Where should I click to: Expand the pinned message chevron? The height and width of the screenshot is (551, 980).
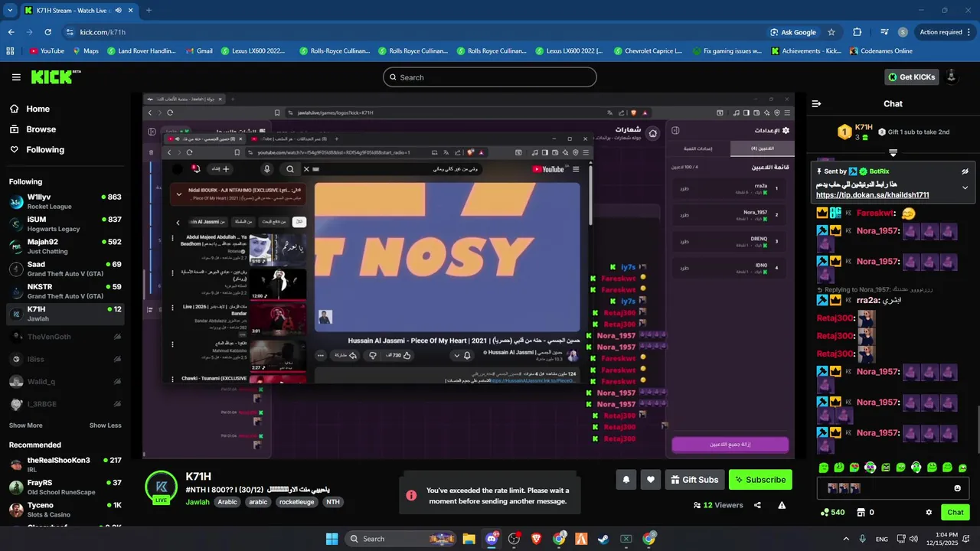coord(965,187)
